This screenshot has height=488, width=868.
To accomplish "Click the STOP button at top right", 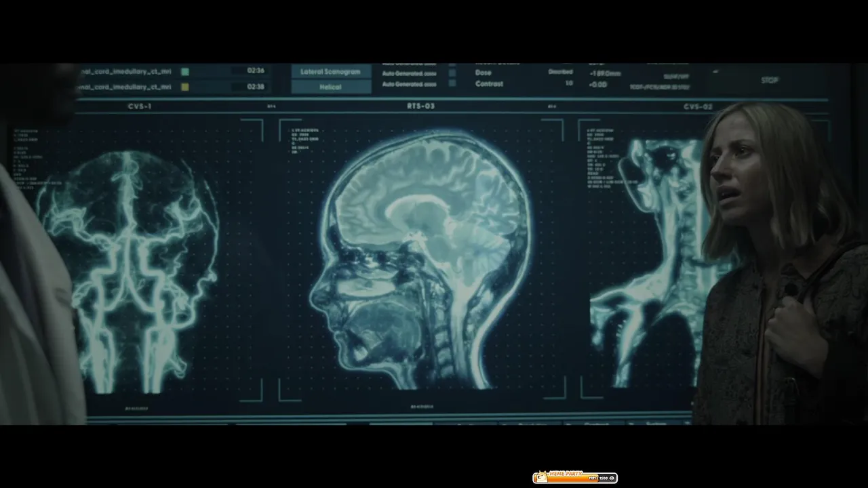I will tap(770, 80).
